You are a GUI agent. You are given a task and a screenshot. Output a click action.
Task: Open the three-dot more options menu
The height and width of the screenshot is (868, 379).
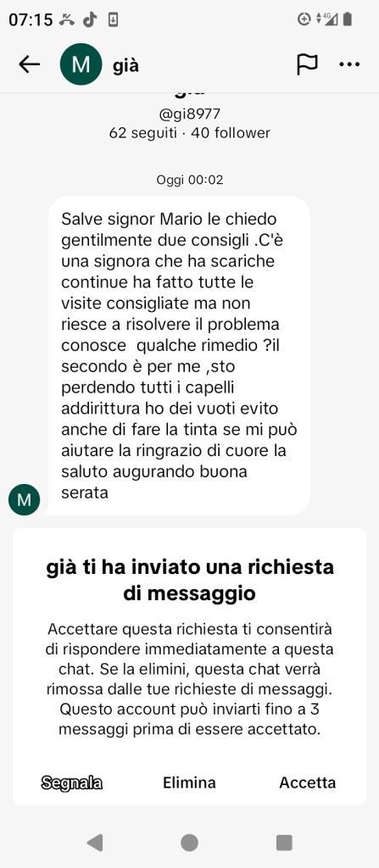(x=349, y=64)
